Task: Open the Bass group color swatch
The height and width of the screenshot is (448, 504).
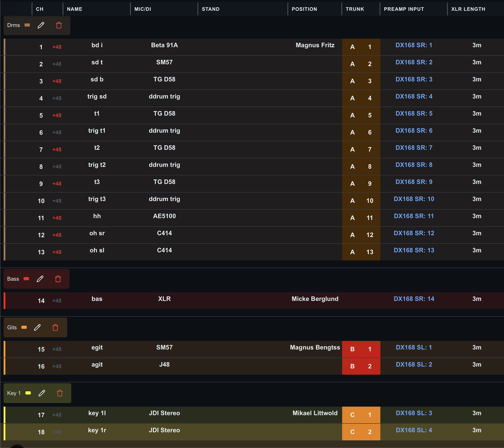Action: [26, 278]
